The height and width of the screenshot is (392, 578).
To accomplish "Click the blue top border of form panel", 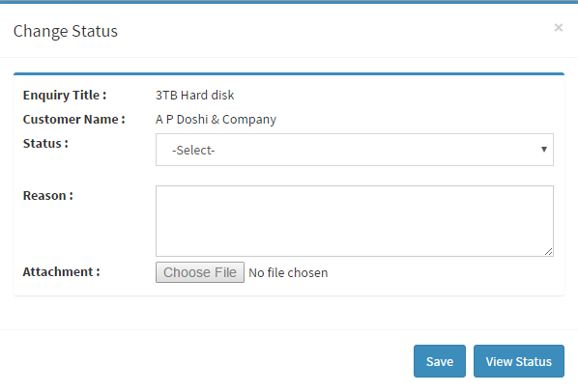I will tap(289, 74).
